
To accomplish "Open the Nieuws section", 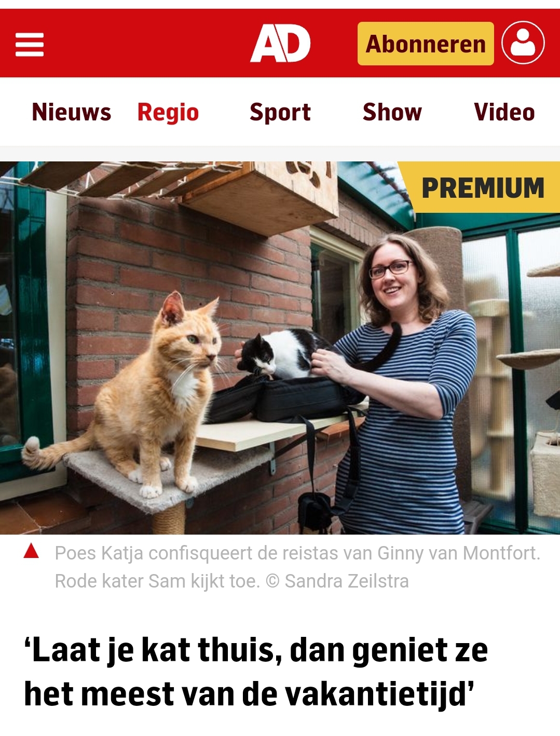I will pos(72,112).
